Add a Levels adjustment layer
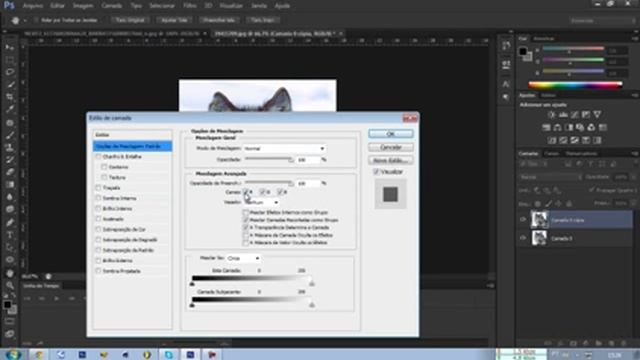Screen dimensions: 640x360 (x=563, y=115)
